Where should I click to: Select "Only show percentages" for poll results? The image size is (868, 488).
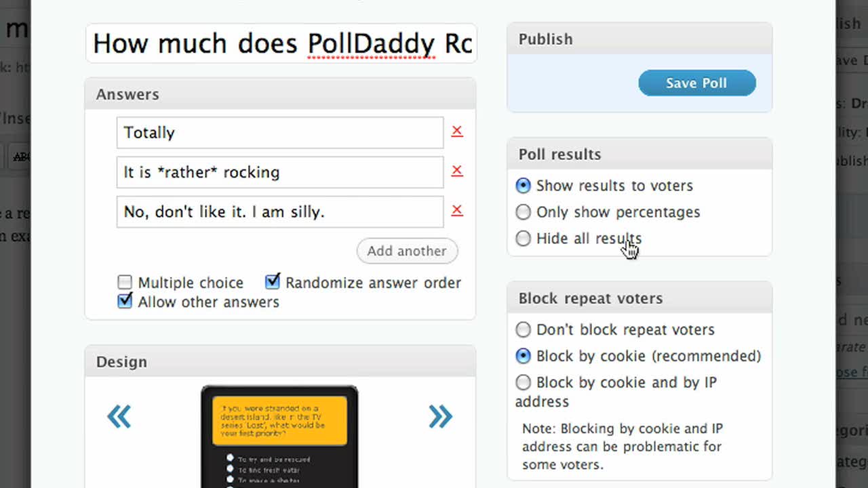tap(523, 211)
